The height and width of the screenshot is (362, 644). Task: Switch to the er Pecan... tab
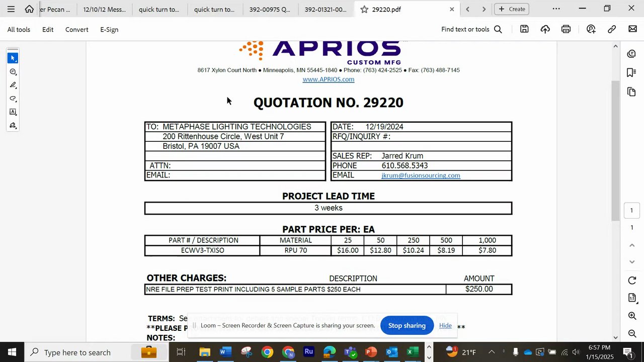(58, 9)
